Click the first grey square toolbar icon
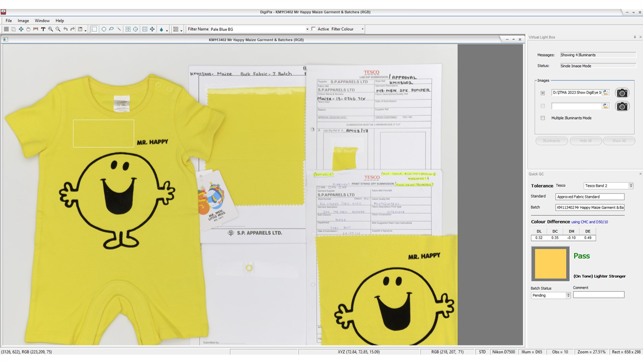Image resolution: width=643 pixels, height=363 pixels. click(x=6, y=29)
